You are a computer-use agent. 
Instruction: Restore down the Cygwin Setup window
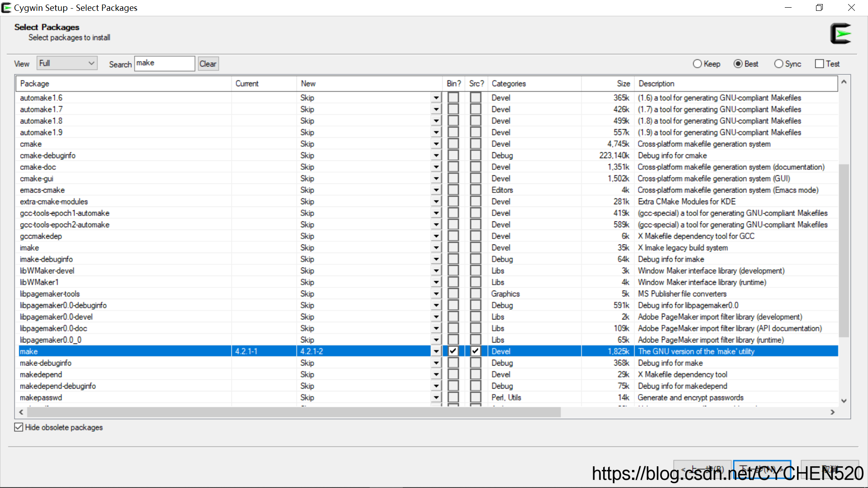point(819,8)
